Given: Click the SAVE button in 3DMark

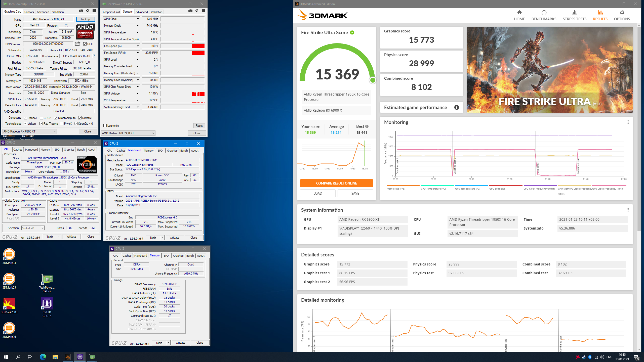Looking at the screenshot, I should (355, 193).
